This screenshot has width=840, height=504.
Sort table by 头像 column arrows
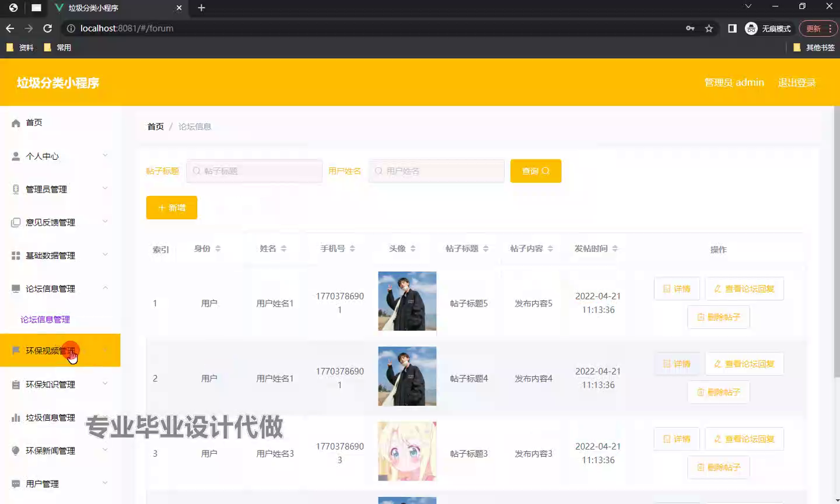[x=413, y=249]
